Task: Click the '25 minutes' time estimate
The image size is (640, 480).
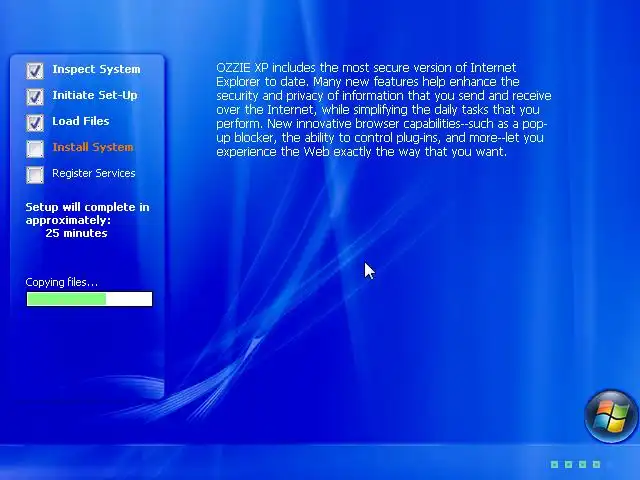Action: [x=76, y=233]
